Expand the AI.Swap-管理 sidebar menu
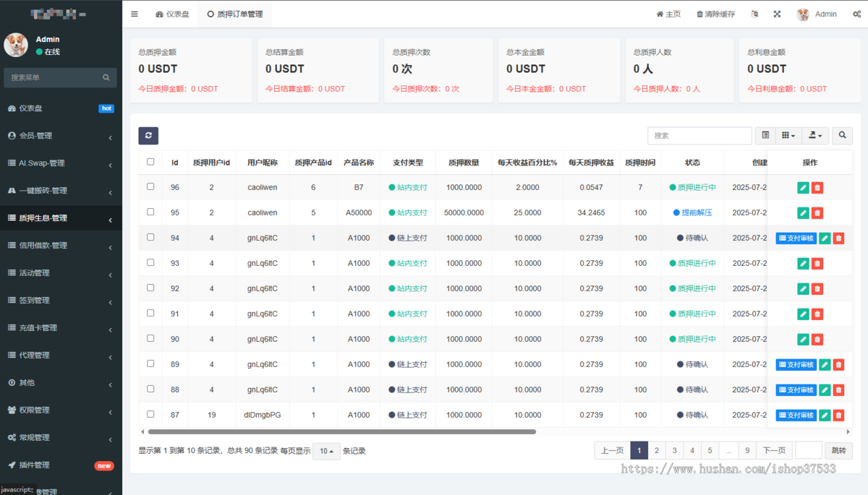Screen dimensions: 868x495 (61, 163)
